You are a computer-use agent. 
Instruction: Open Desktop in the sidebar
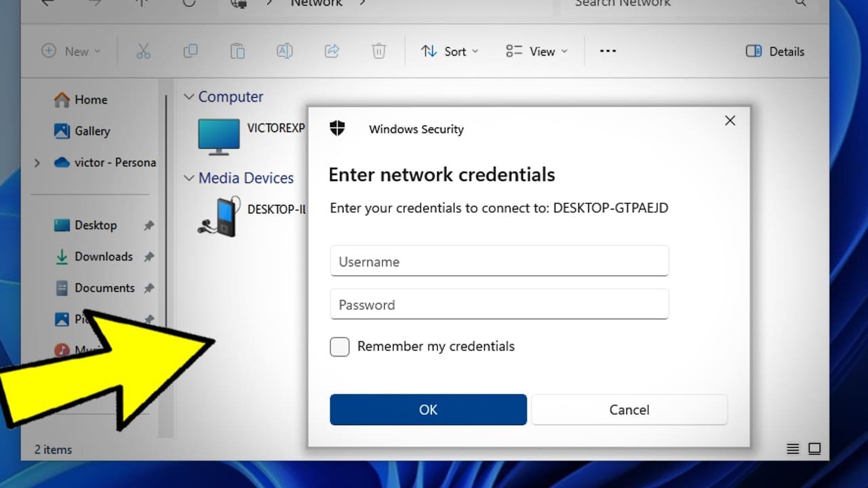click(x=85, y=225)
